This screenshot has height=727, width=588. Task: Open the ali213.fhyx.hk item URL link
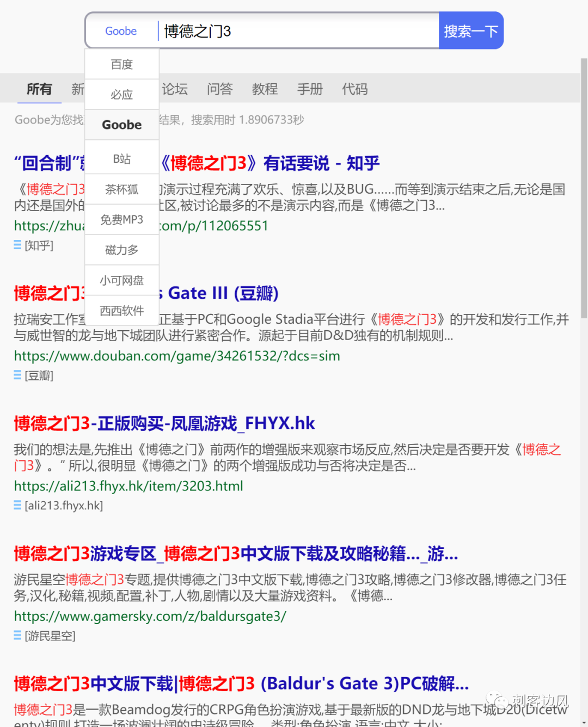coord(128,485)
